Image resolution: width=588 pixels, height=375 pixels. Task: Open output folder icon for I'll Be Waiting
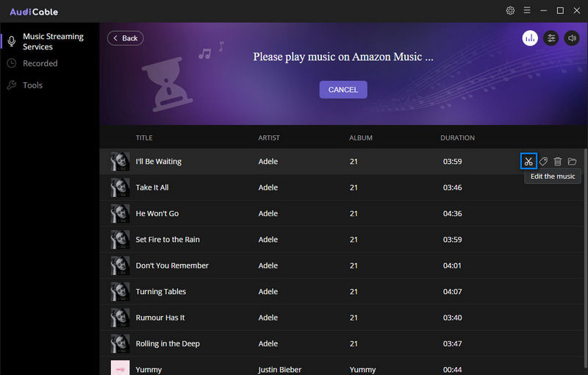pyautogui.click(x=572, y=161)
